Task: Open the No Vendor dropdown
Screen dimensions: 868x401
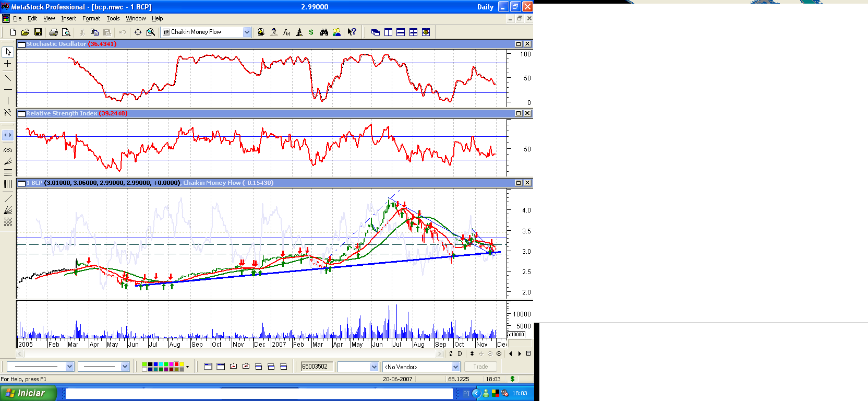Action: click(455, 367)
